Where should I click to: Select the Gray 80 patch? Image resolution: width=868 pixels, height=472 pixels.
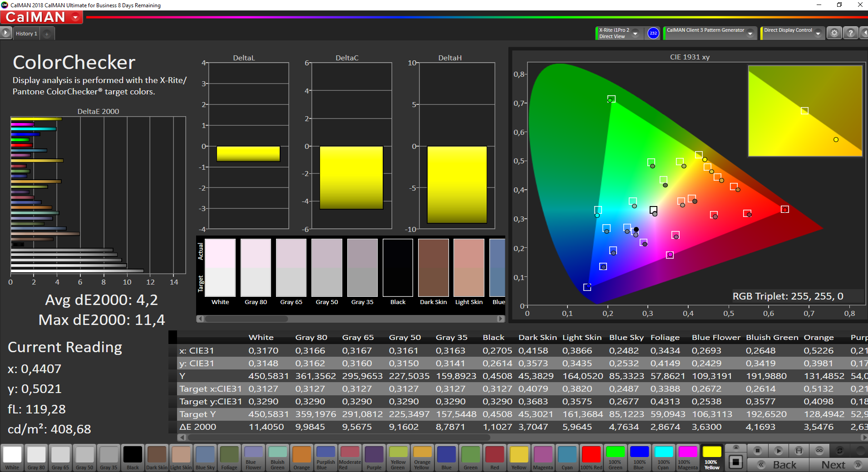(36, 457)
